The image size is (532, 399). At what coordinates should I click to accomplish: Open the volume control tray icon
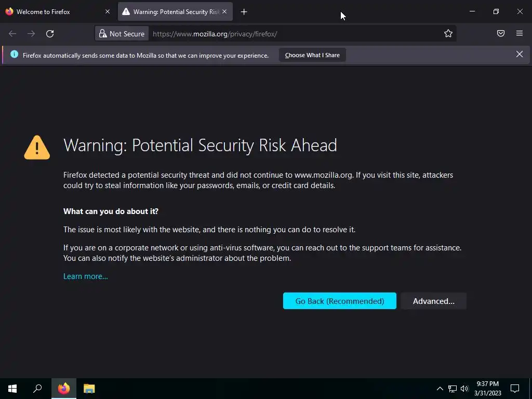point(464,389)
